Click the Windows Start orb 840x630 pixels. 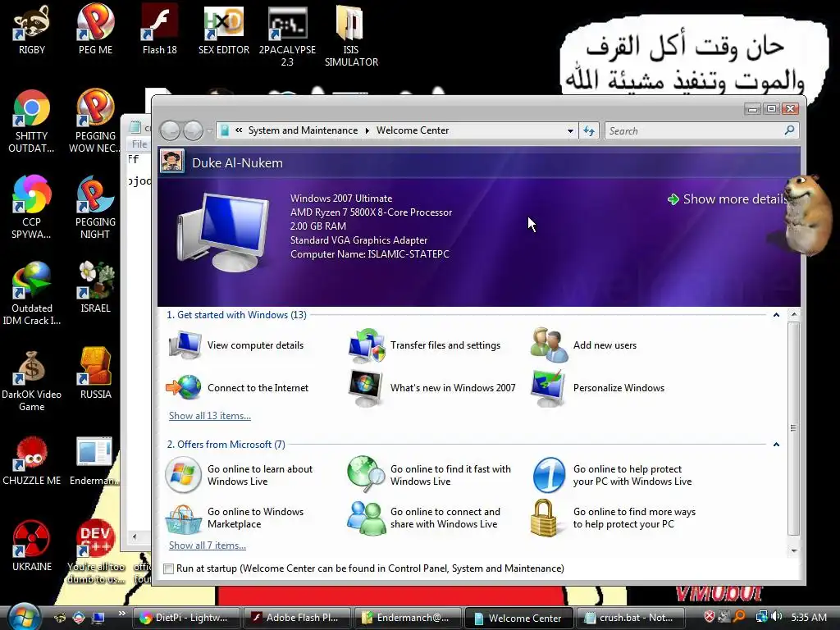coord(24,616)
